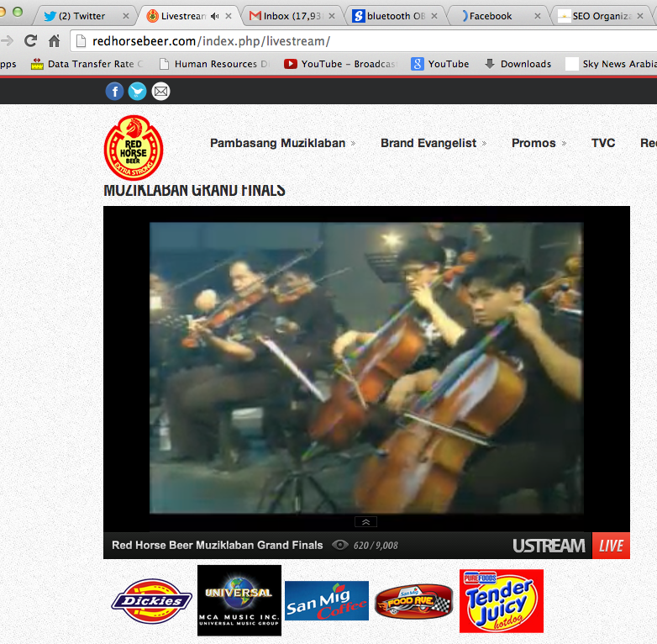Image resolution: width=657 pixels, height=644 pixels.
Task: Switch to the bluetooth OB tab
Action: coord(396,16)
